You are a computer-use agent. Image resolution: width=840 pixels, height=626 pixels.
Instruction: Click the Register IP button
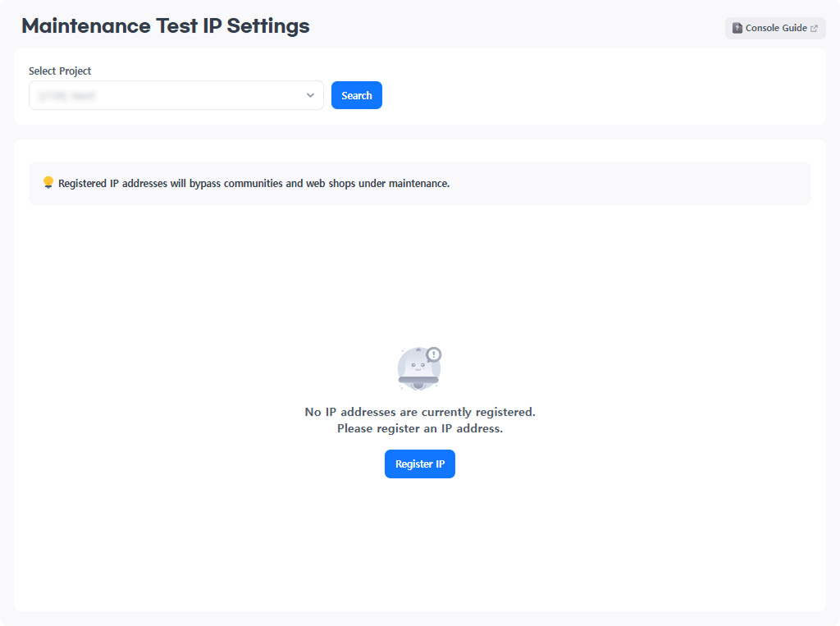click(x=420, y=464)
